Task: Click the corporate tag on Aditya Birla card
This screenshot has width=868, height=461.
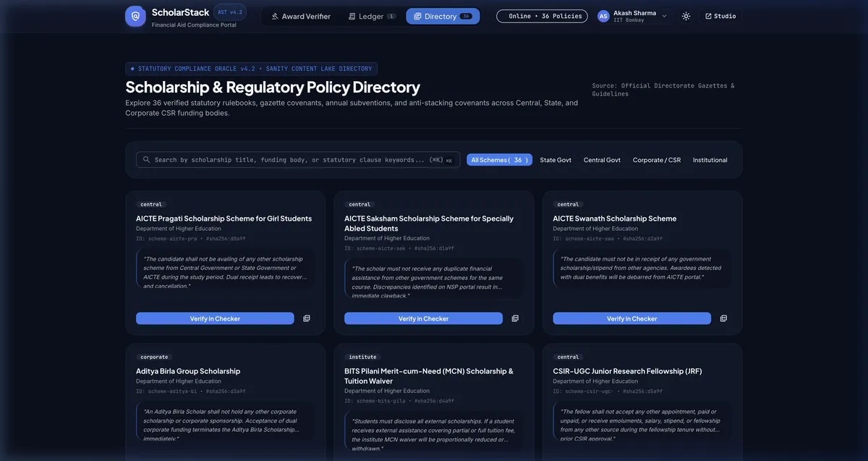Action: (154, 357)
